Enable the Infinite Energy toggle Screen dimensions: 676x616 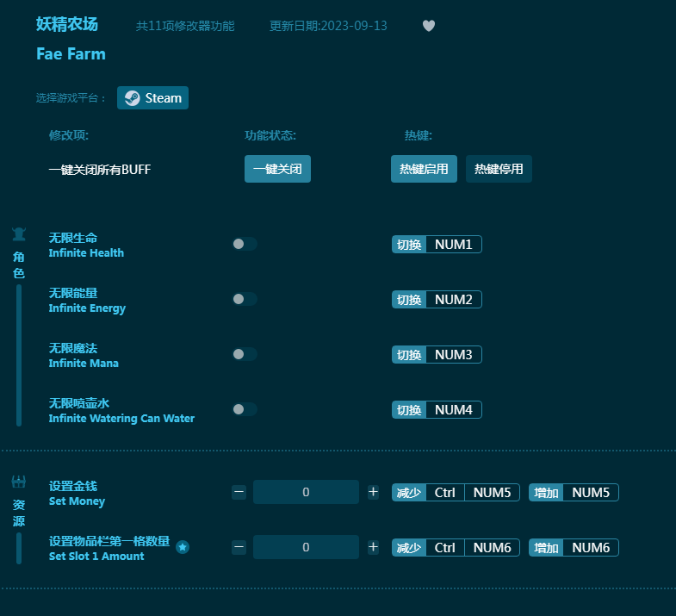tap(245, 299)
